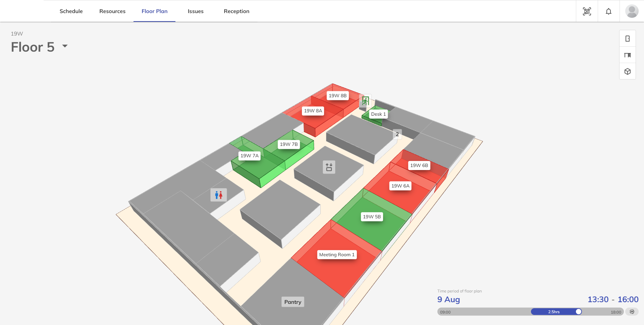Click the cluster marker labeled 2
This screenshot has height=325, width=644.
point(397,134)
